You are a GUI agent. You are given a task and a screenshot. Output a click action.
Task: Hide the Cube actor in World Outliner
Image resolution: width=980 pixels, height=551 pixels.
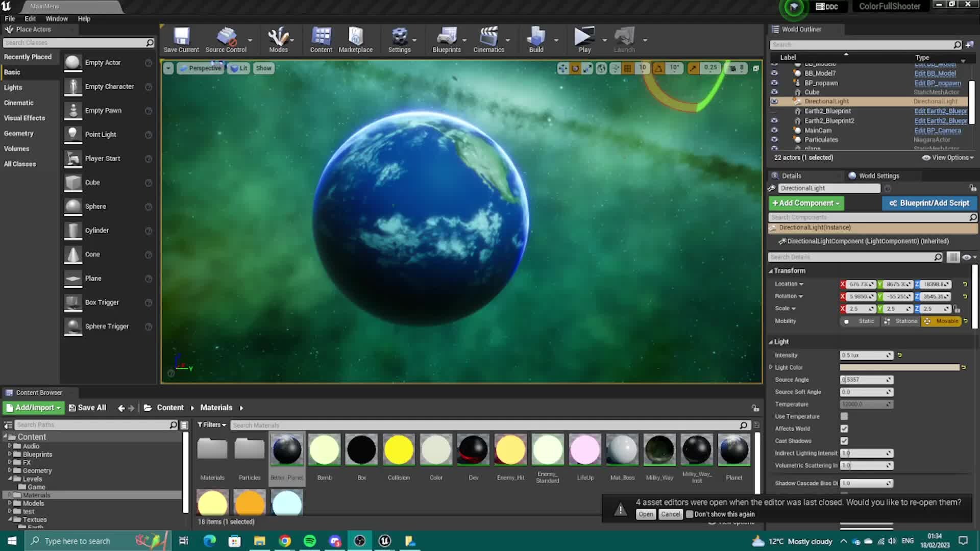(775, 92)
